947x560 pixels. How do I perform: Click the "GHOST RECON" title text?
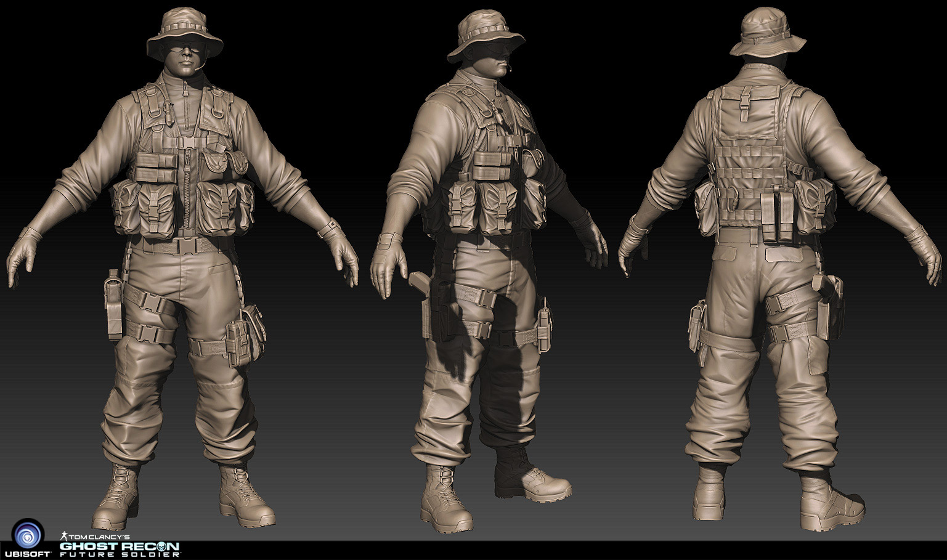[120, 546]
